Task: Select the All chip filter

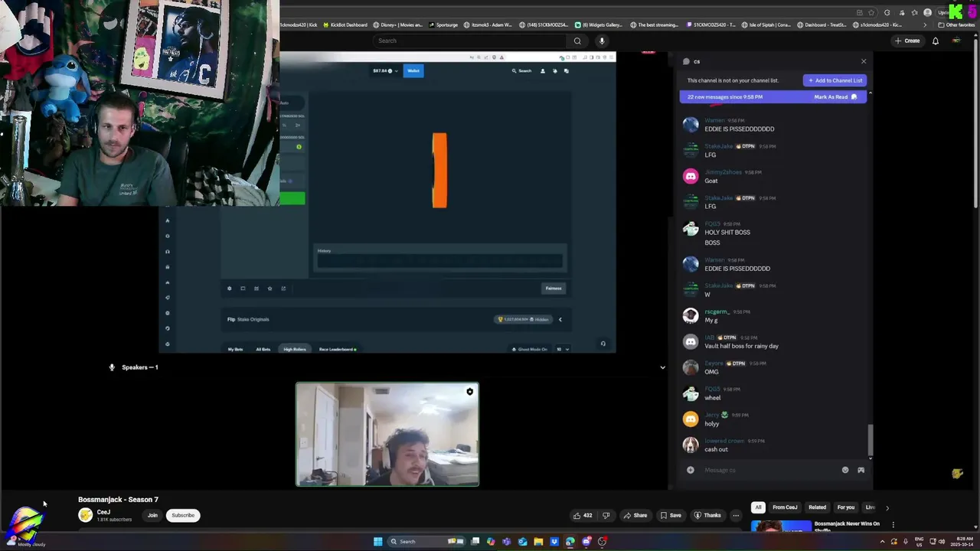Action: [758, 507]
